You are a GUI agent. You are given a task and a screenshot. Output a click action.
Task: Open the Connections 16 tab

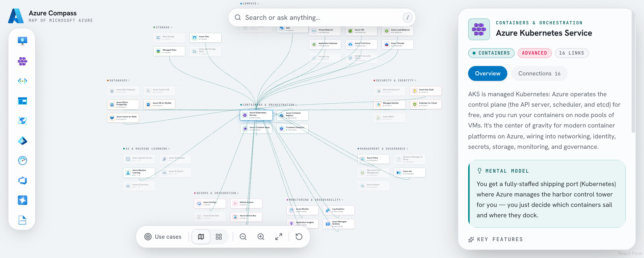539,73
